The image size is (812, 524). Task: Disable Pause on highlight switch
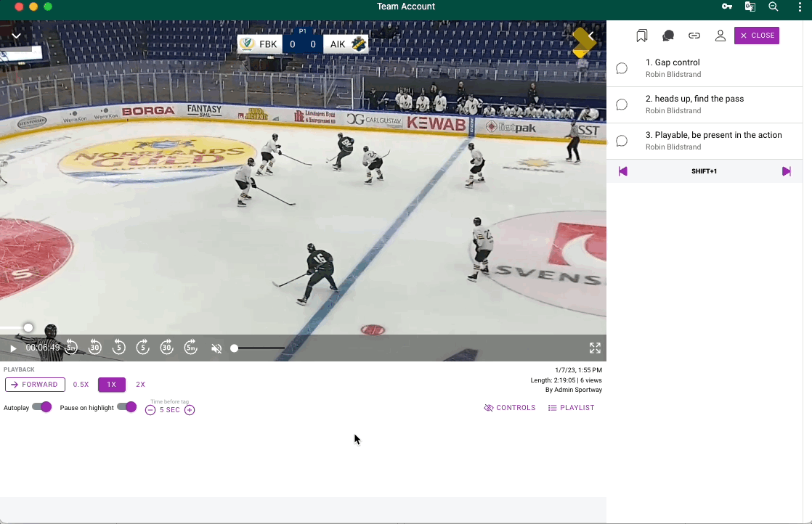tap(127, 407)
